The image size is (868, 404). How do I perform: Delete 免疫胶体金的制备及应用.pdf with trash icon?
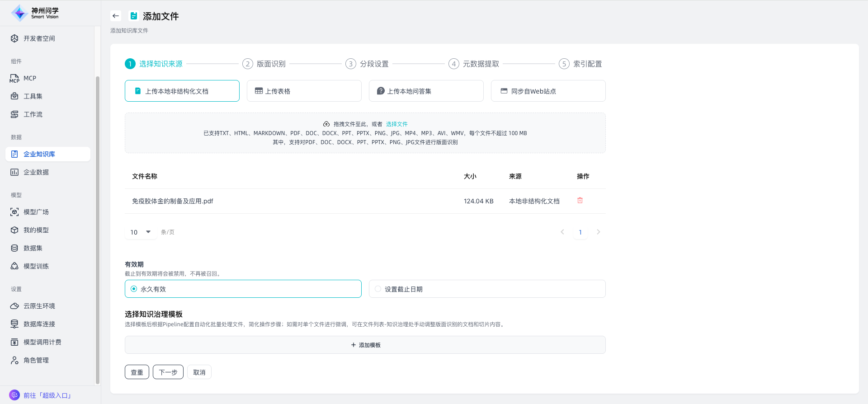pos(580,200)
